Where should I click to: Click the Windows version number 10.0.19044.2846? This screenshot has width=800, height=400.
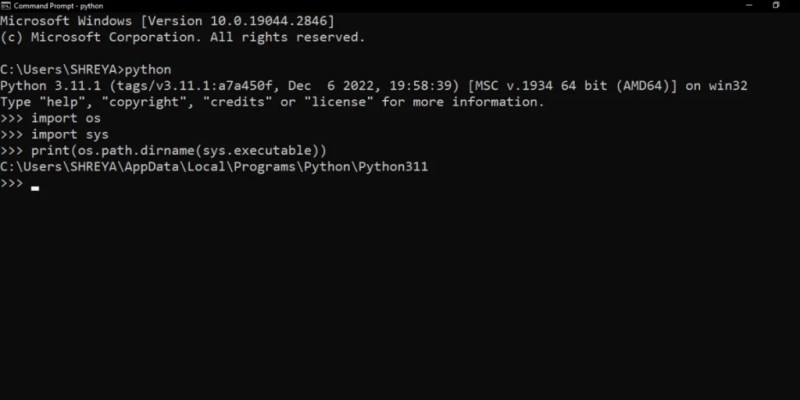click(268, 21)
